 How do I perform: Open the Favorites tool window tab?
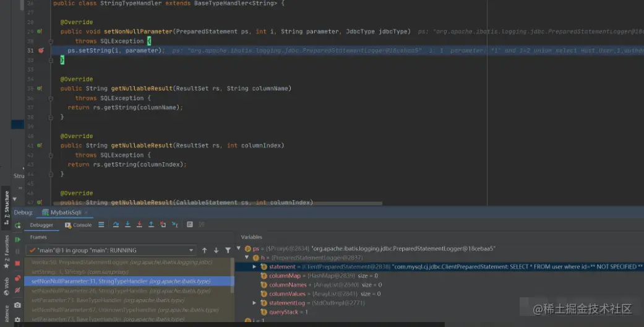7,251
